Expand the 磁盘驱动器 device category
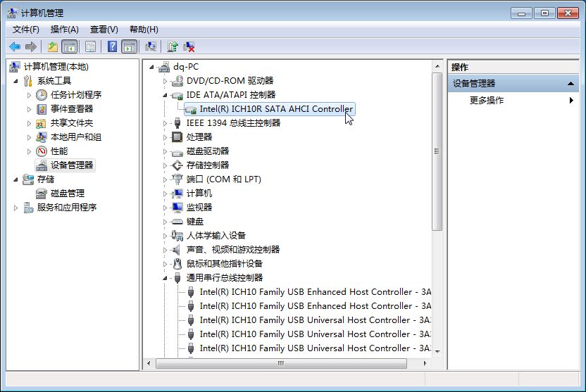 tap(165, 151)
